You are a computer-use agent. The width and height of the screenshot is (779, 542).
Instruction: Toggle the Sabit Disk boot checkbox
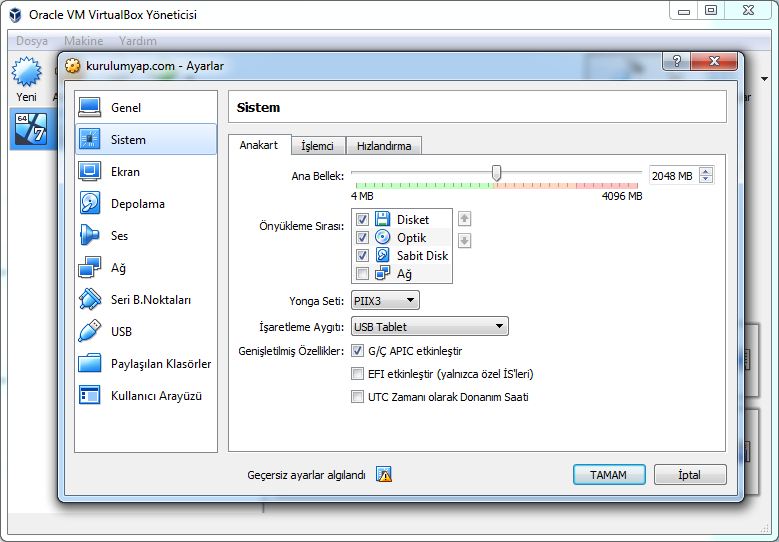click(362, 255)
